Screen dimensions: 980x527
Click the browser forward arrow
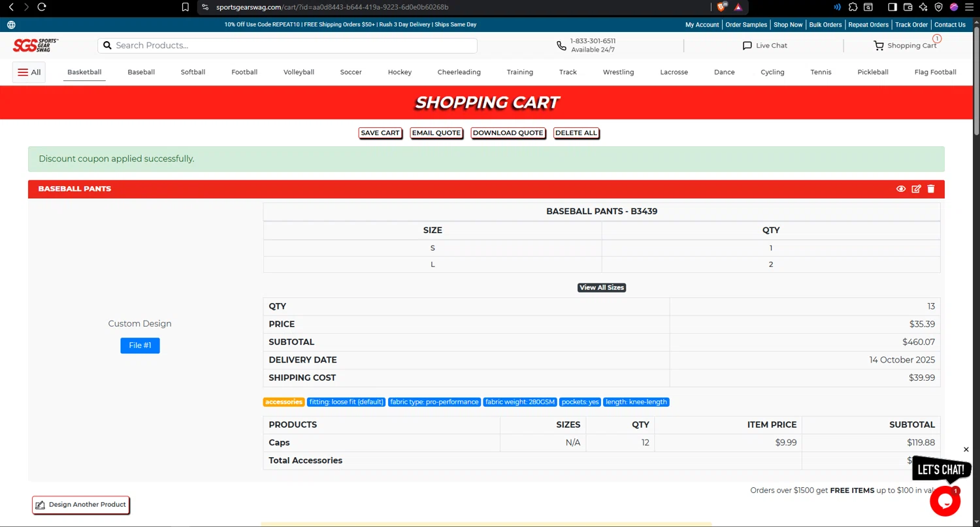26,7
